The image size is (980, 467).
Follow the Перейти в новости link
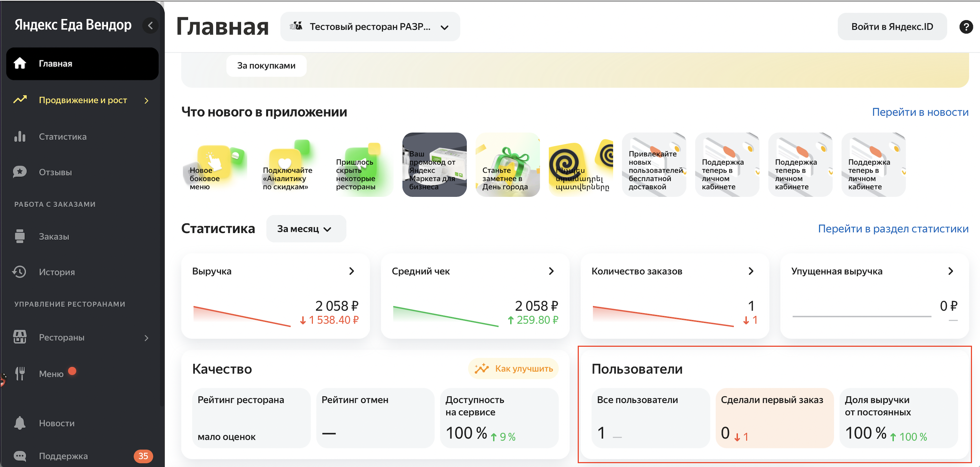(x=920, y=112)
